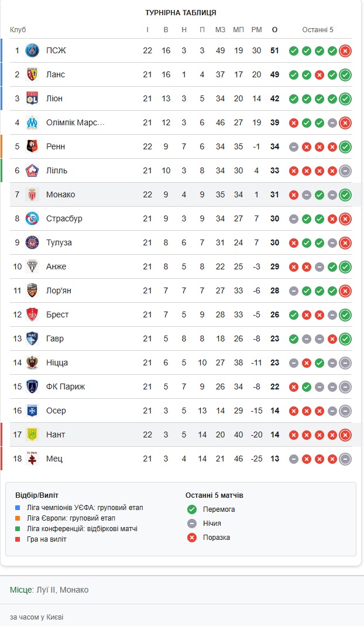Click PSG's latest match loss icon
The height and width of the screenshot is (626, 364).
pyautogui.click(x=345, y=51)
